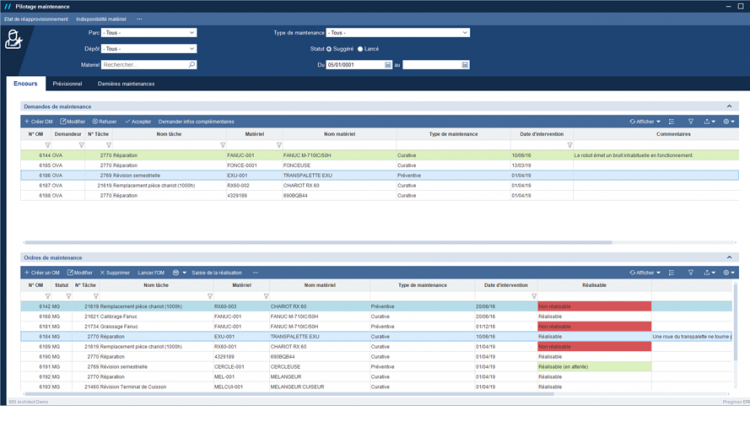This screenshot has height=422, width=750.
Task: Open the Parc dropdown
Action: [148, 32]
